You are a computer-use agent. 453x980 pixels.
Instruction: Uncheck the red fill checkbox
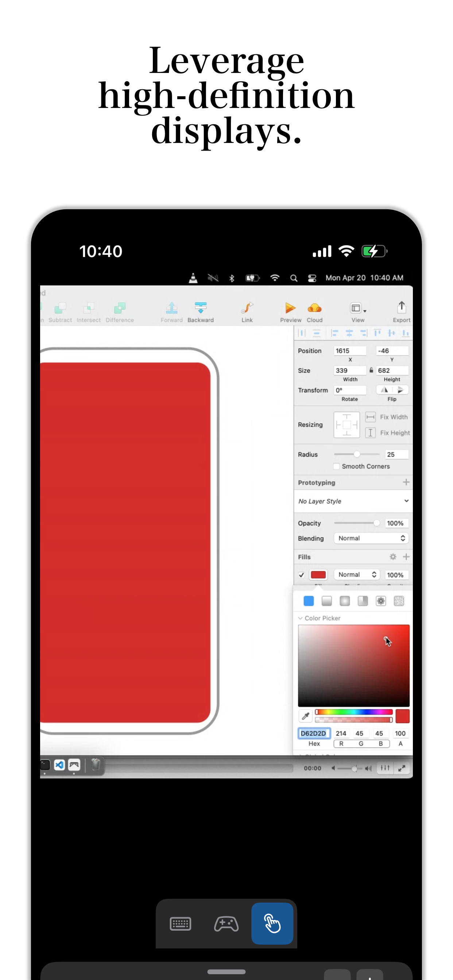click(302, 575)
